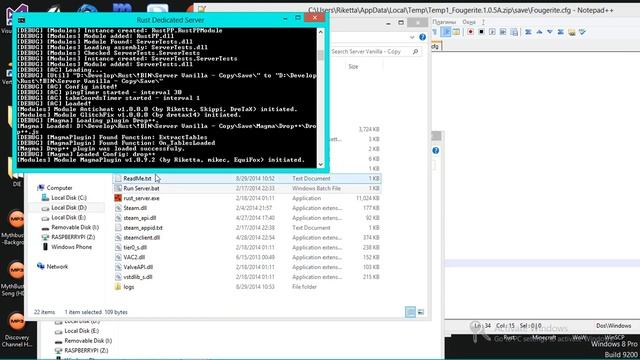Start macro recording in Notepad++ toolbar
This screenshot has width=640, height=360.
[x=471, y=31]
